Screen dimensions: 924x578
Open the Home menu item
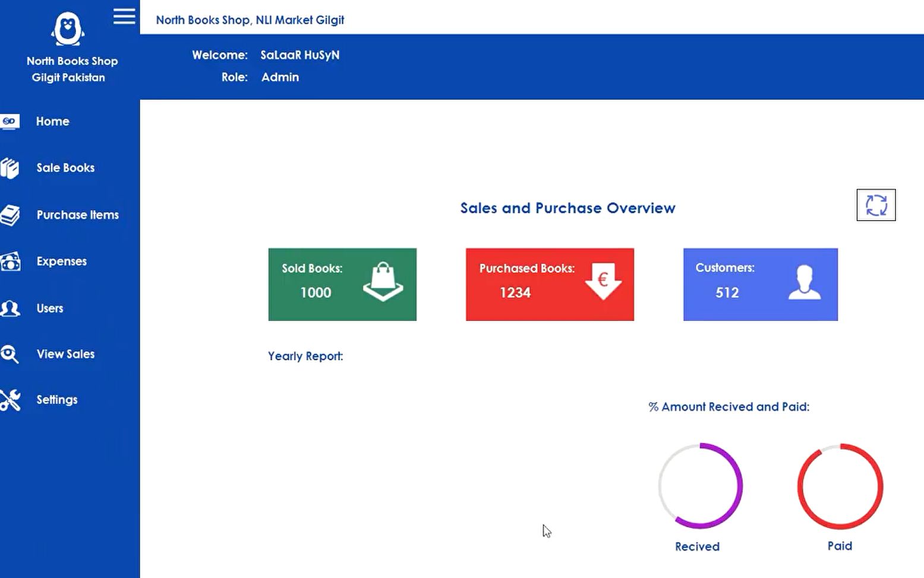click(53, 121)
